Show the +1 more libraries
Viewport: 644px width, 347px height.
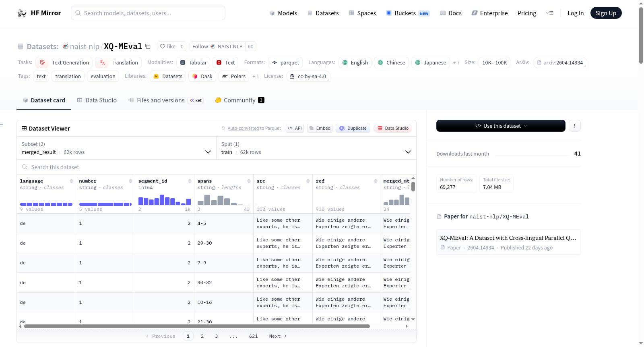coord(256,76)
